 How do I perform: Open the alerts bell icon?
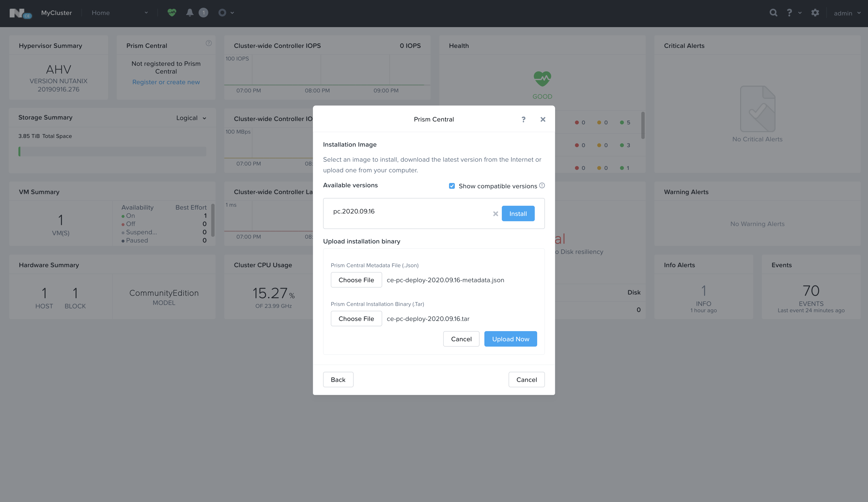pos(189,13)
